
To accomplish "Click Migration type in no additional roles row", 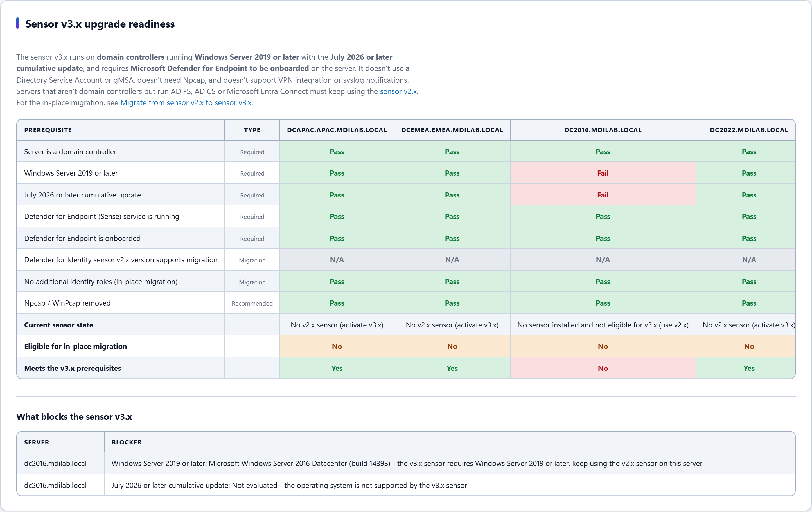I will 252,282.
